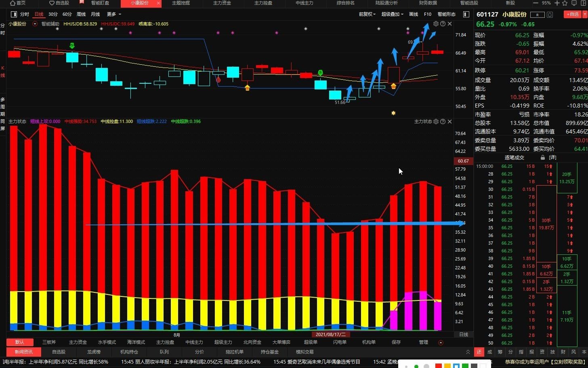Click the R badge beside 小康股份

[x=537, y=15]
